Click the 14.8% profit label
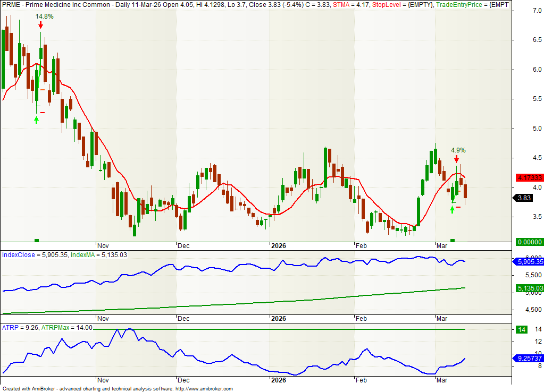This screenshot has height=392, width=544. point(45,16)
